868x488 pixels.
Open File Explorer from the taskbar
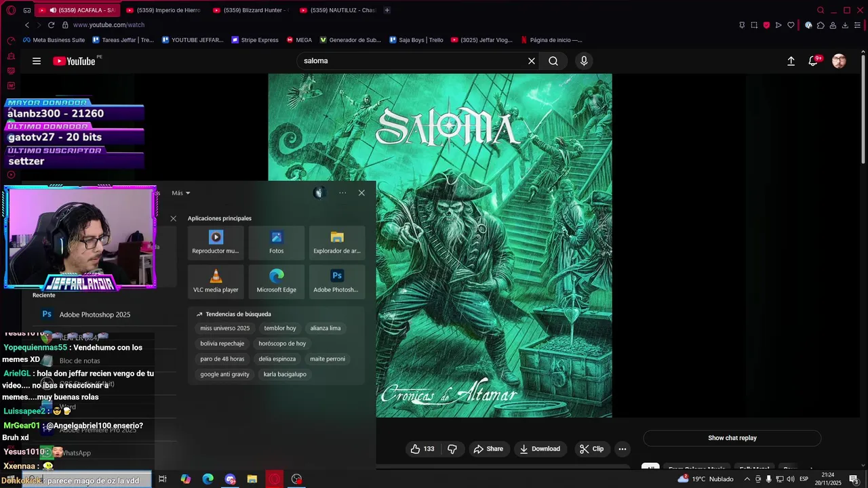[x=252, y=479]
